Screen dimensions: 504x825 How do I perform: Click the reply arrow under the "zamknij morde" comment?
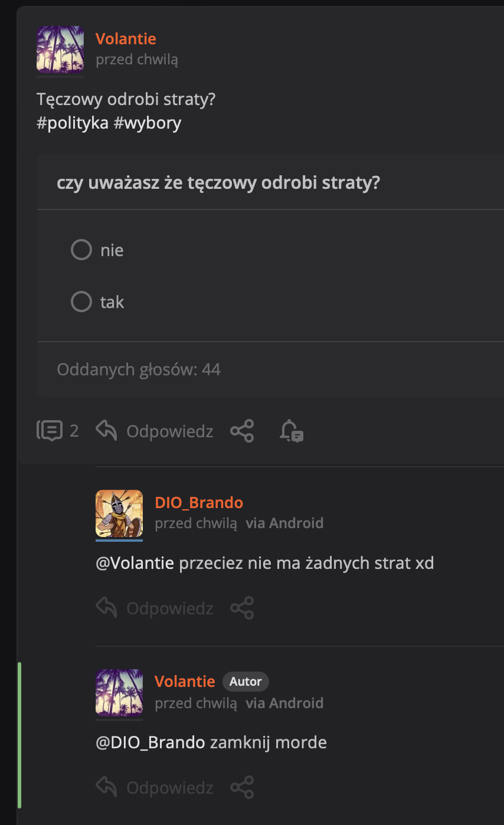coord(106,787)
